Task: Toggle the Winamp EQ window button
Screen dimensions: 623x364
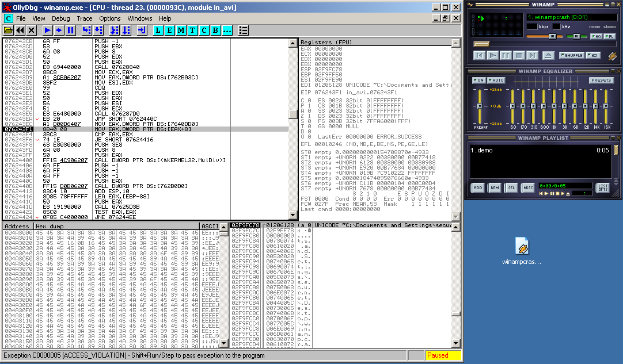Action: (596, 37)
